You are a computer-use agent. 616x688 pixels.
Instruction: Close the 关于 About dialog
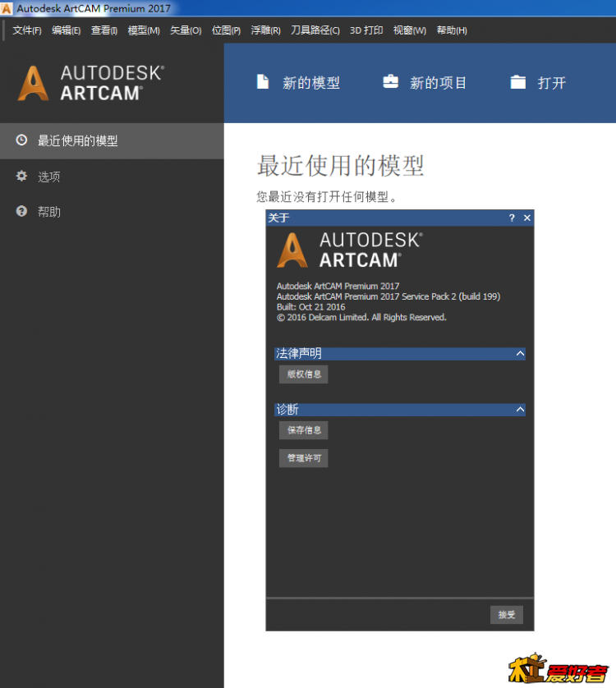526,218
